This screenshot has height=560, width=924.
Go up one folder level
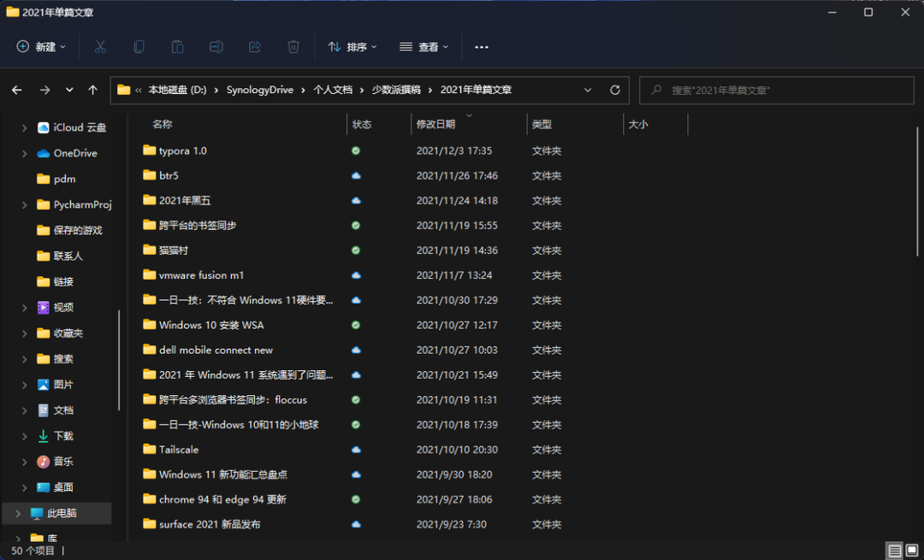tap(92, 90)
